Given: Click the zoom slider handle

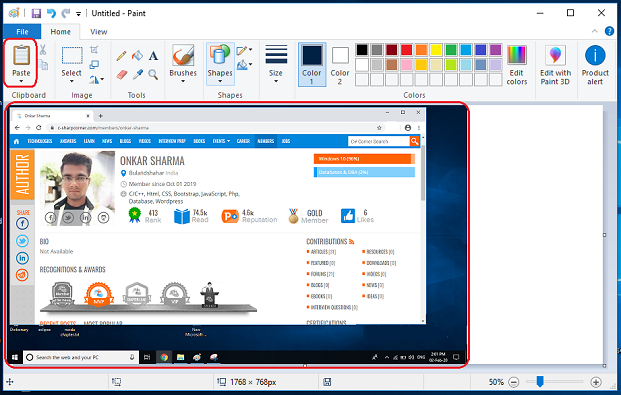Looking at the screenshot, I should tap(539, 382).
